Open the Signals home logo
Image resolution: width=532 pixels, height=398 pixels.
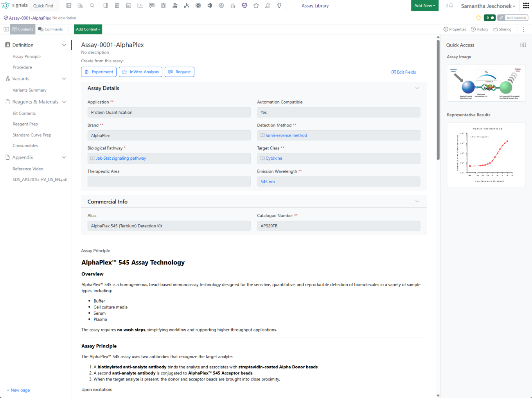(14, 5)
